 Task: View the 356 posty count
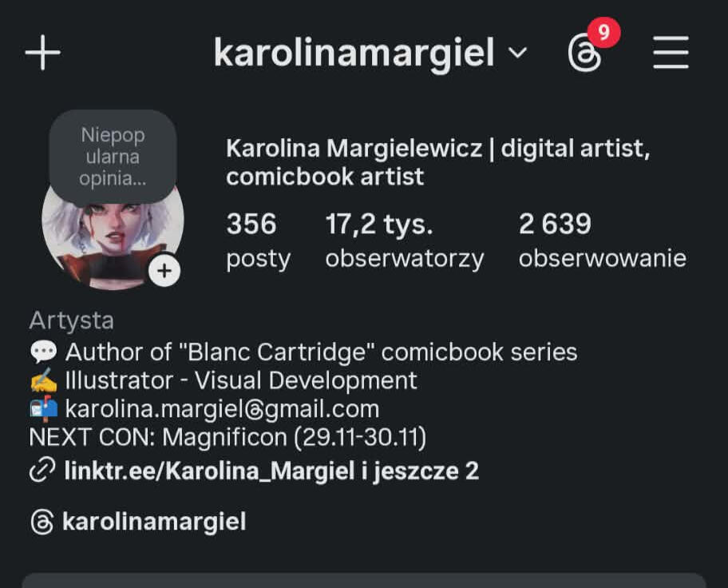pos(258,240)
